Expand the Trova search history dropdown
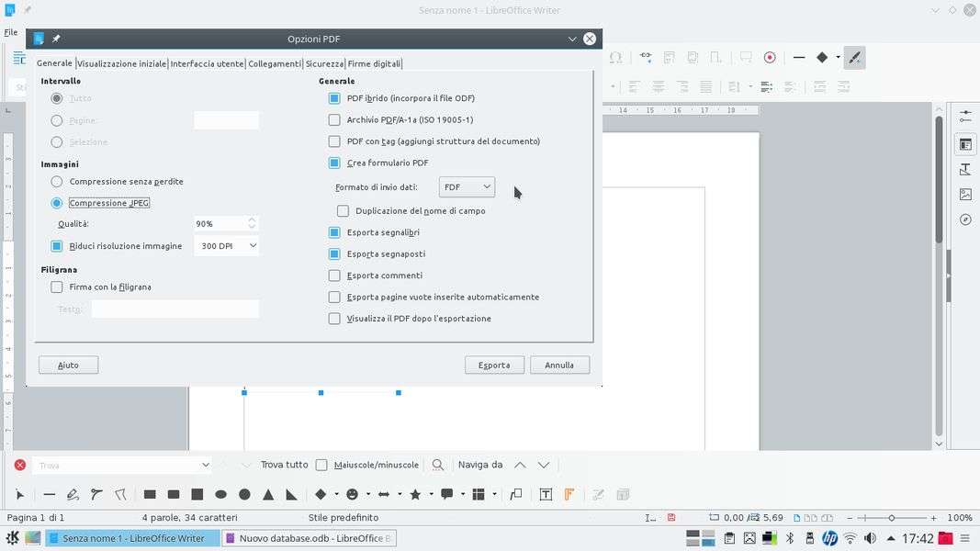Screen dimensions: 980x551 205,465
